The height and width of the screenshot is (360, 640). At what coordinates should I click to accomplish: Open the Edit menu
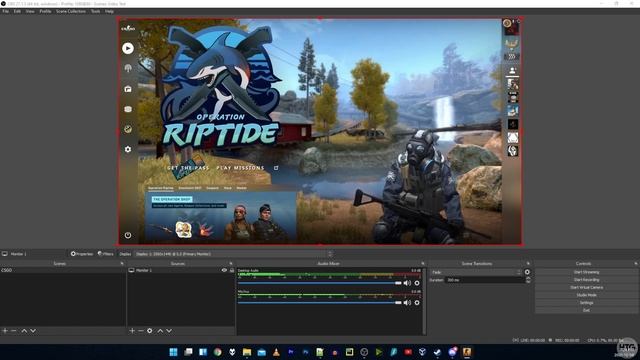point(17,11)
